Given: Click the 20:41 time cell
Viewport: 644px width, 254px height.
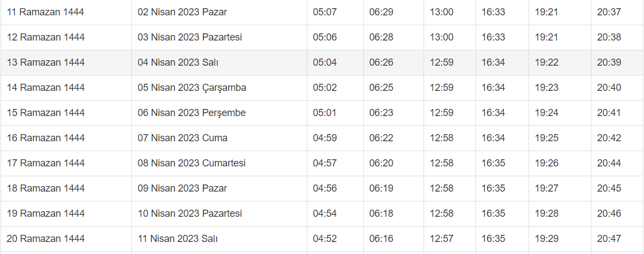Looking at the screenshot, I should [x=609, y=113].
